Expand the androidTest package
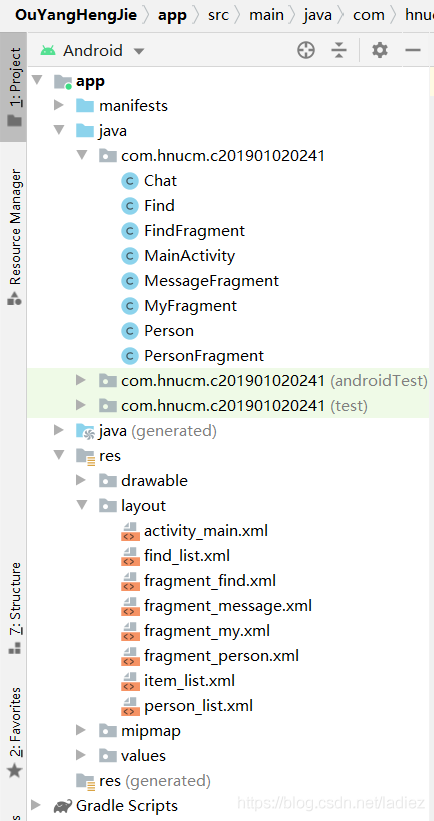 81,380
